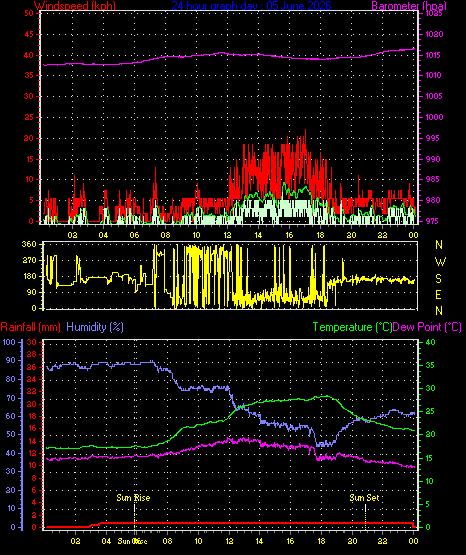This screenshot has width=466, height=555.
Task: Click the Sun Set marker label
Action: [364, 498]
